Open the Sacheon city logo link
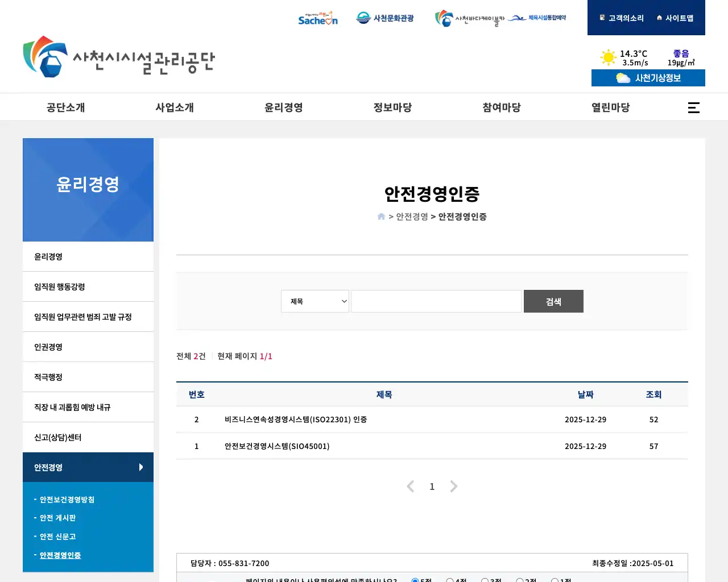The image size is (728, 582). (x=318, y=18)
